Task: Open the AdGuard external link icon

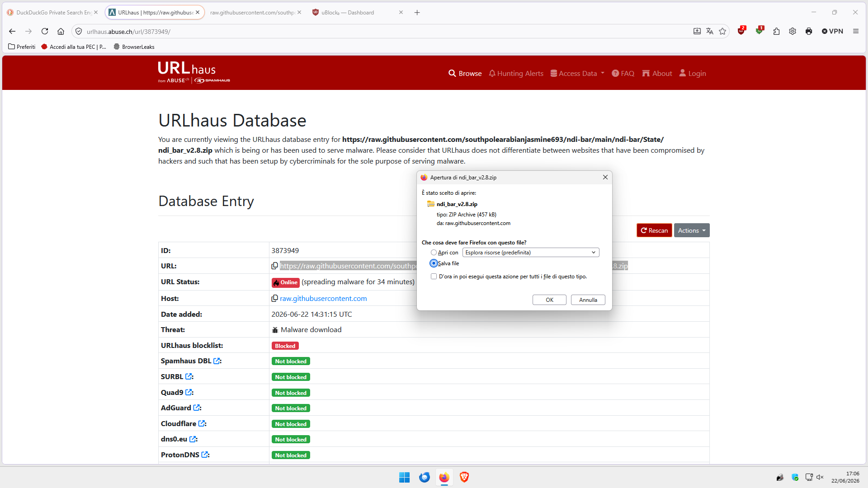Action: tap(197, 408)
